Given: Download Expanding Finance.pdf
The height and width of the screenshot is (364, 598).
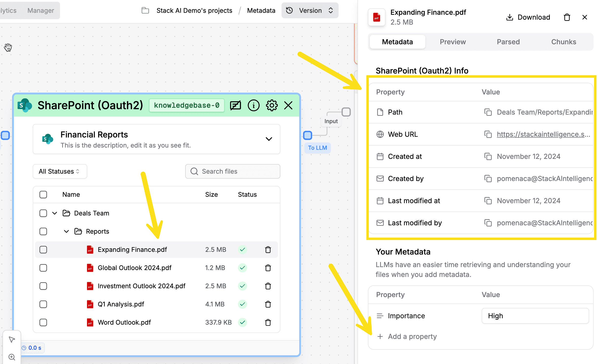Looking at the screenshot, I should click(528, 17).
